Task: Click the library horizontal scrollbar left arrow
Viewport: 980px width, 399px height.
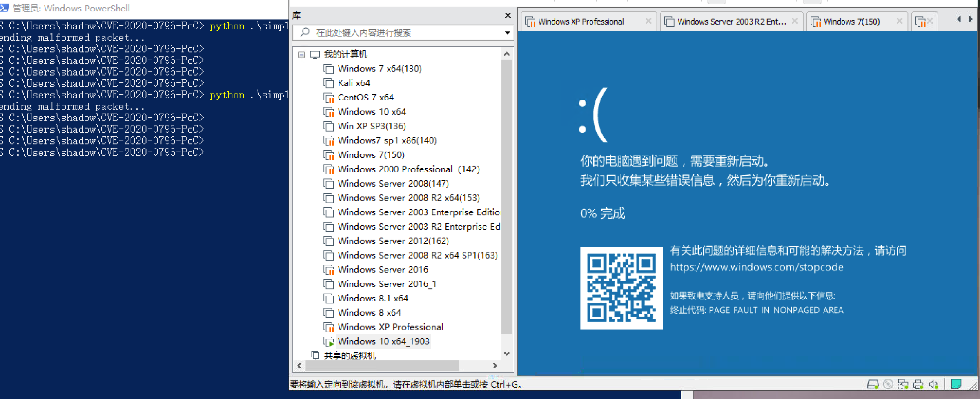Action: pos(299,366)
